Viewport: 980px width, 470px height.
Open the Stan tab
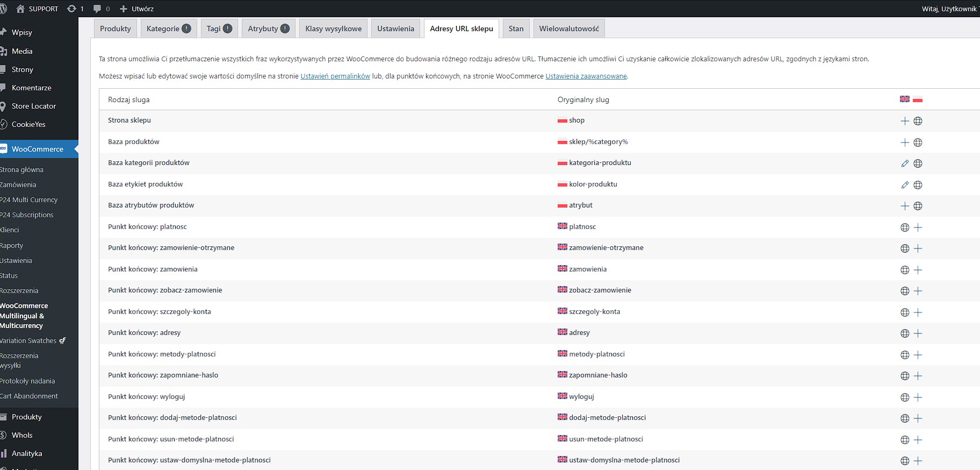pos(516,29)
